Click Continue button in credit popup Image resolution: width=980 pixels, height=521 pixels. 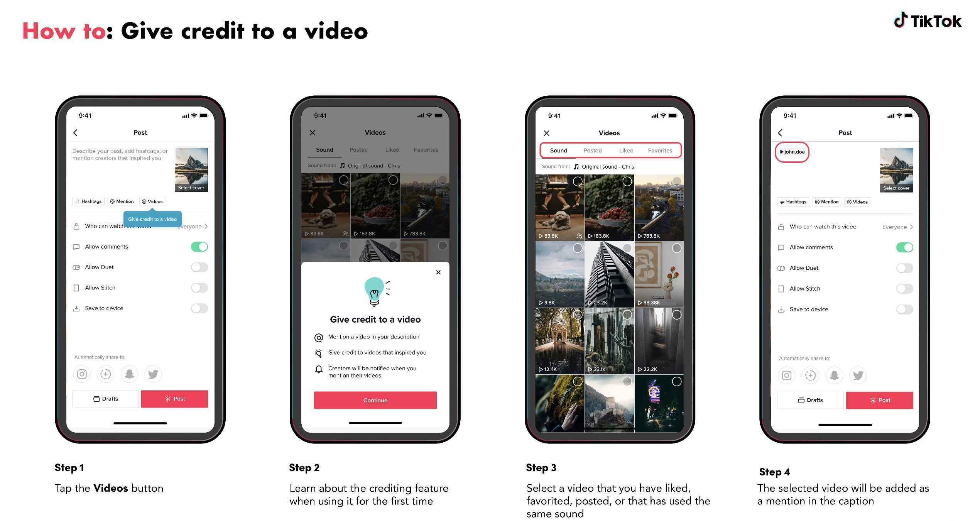[x=376, y=399]
